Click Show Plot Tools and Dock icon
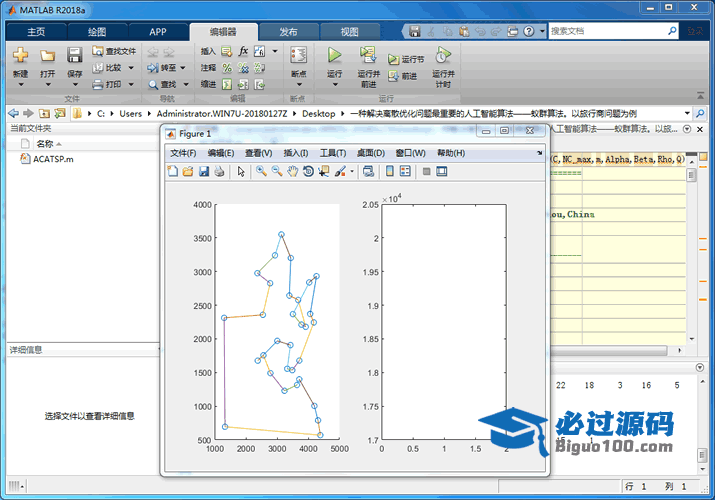This screenshot has width=715, height=500. (x=441, y=171)
